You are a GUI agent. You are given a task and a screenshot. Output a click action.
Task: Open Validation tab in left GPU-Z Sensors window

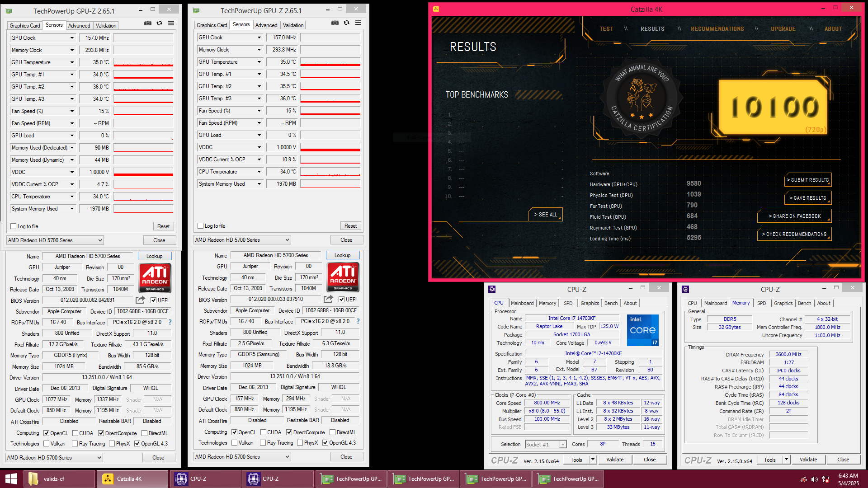coord(106,26)
